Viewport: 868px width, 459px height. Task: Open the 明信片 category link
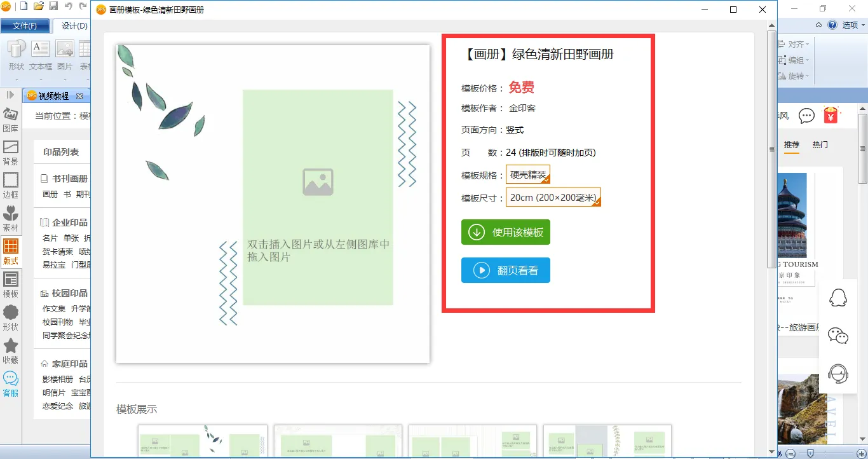tap(54, 393)
